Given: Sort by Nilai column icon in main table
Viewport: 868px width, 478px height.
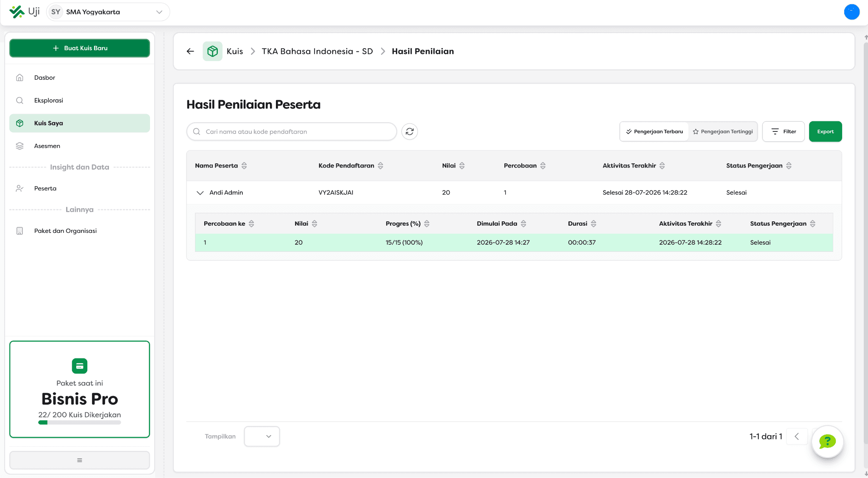Looking at the screenshot, I should (462, 166).
